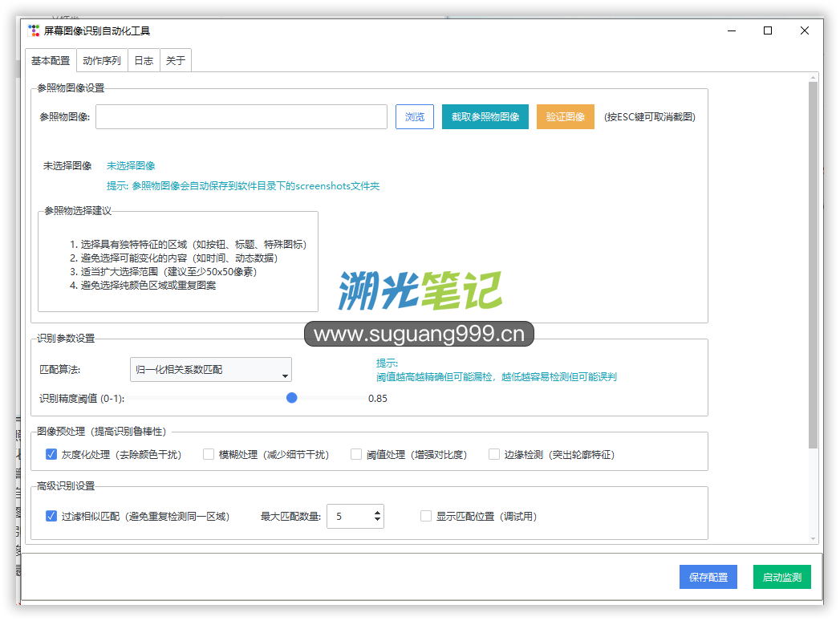The height and width of the screenshot is (621, 840).
Task: Toggle the 边缘检测 checkbox
Action: (494, 454)
